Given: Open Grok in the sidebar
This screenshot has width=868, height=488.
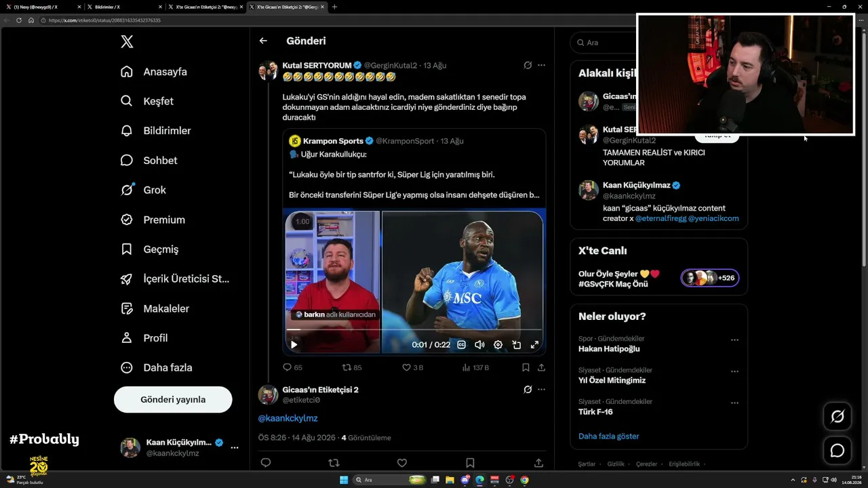Looking at the screenshot, I should pos(143,190).
